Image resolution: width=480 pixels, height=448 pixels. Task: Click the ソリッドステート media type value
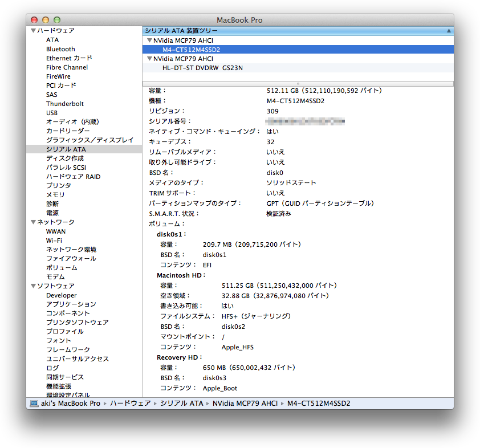291,183
